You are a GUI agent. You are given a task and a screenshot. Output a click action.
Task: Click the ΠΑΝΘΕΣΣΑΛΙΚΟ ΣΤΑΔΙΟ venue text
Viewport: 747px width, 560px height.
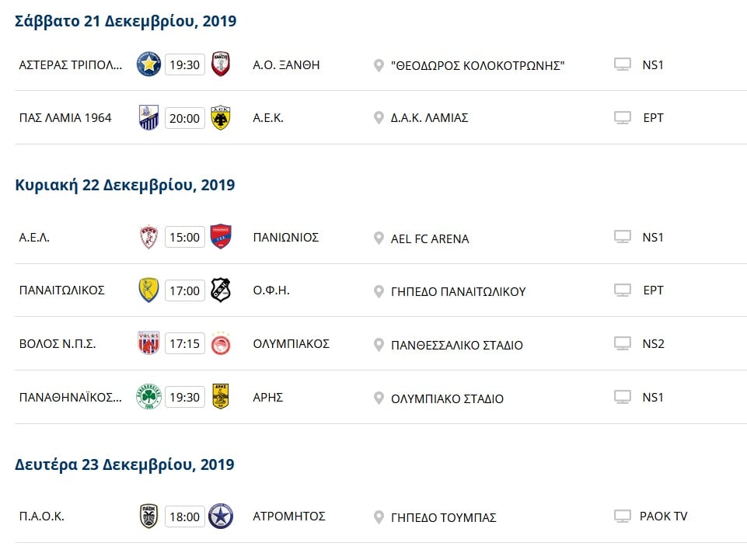coord(457,345)
